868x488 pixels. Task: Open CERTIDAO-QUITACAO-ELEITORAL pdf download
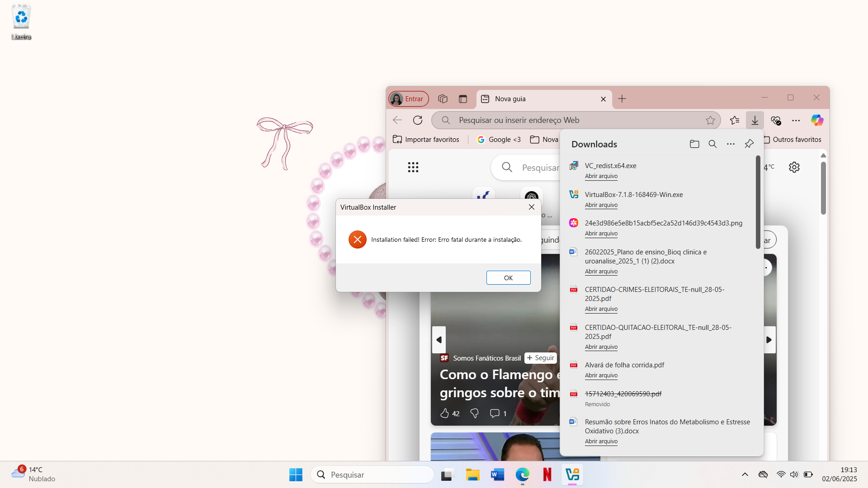[601, 347]
